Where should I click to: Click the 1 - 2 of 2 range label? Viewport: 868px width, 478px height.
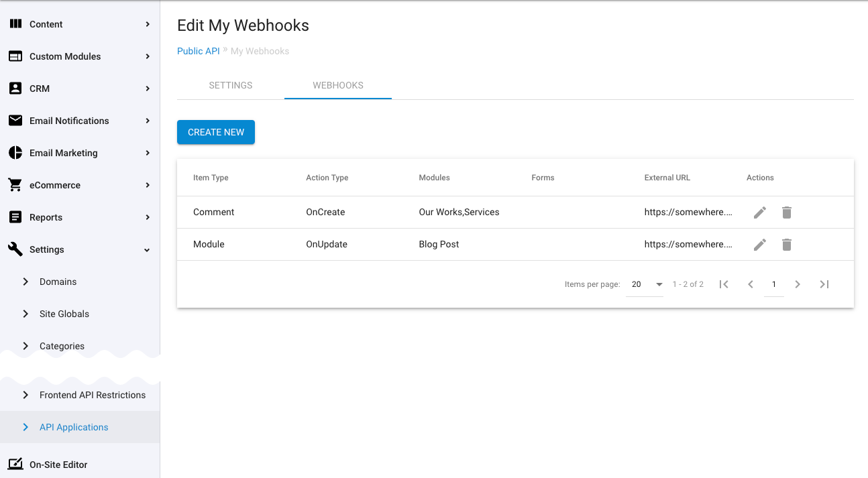688,284
